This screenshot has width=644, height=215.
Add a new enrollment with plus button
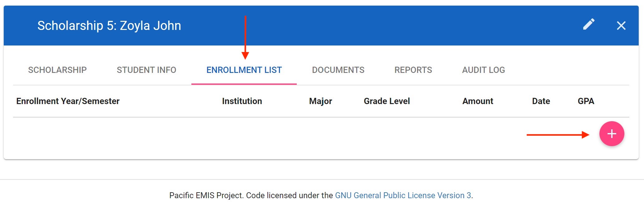point(612,134)
